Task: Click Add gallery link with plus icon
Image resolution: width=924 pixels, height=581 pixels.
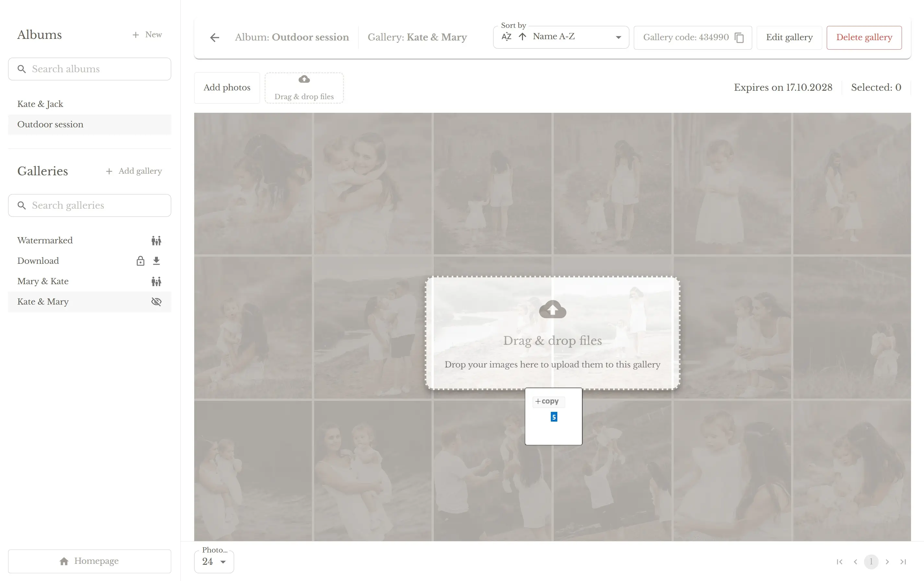Action: [134, 171]
